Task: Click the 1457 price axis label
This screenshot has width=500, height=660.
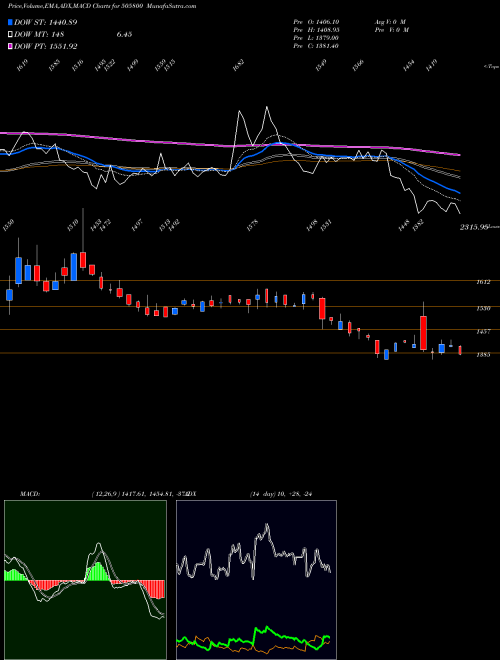Action: pos(483,332)
